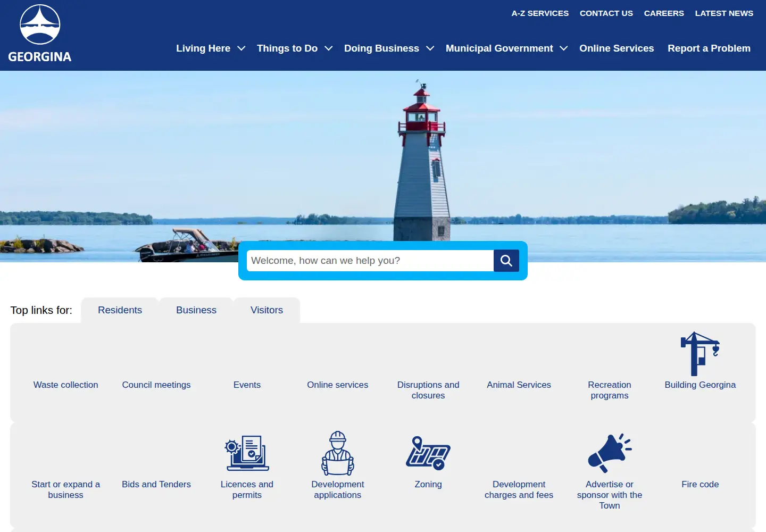
Task: Open the Contact Us link
Action: (x=606, y=13)
